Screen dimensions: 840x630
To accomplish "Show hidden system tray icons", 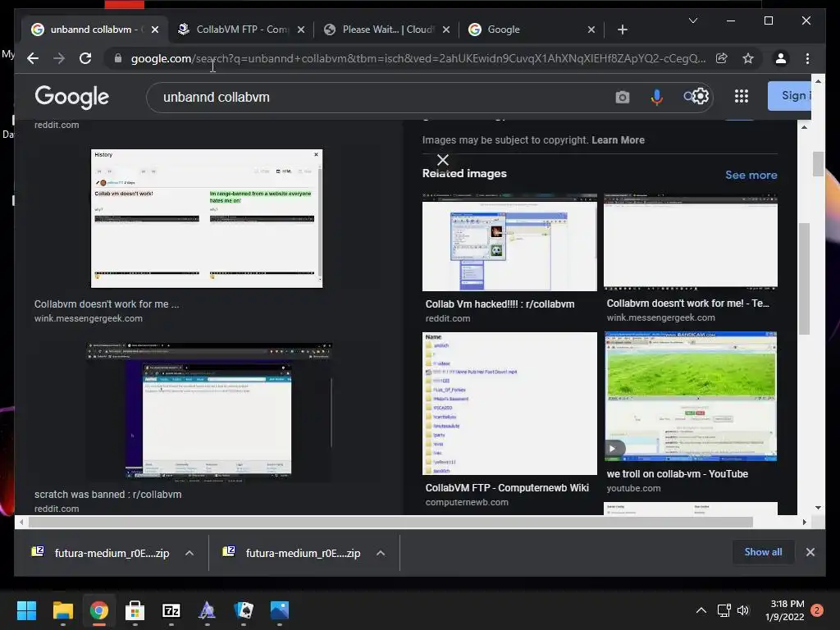I will click(x=701, y=610).
